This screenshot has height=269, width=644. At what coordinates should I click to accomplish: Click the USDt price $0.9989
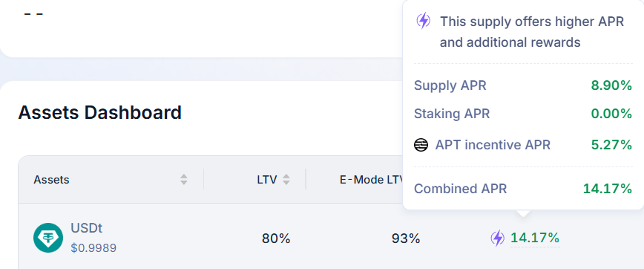[x=93, y=248]
